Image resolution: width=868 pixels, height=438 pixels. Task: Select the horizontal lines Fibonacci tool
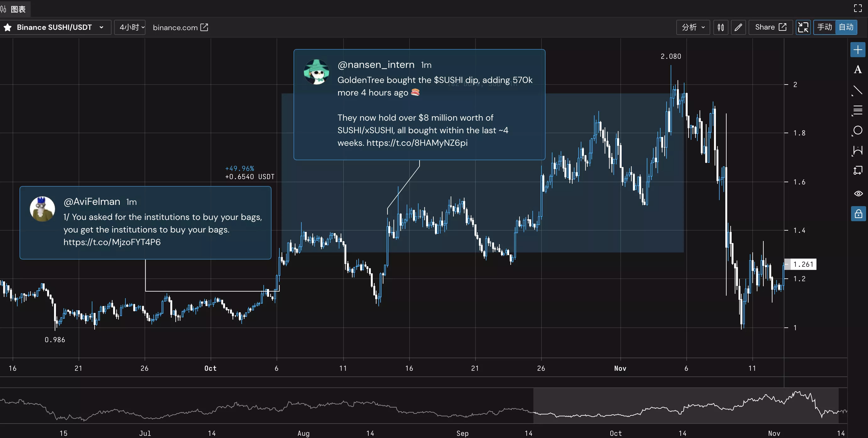coord(858,110)
